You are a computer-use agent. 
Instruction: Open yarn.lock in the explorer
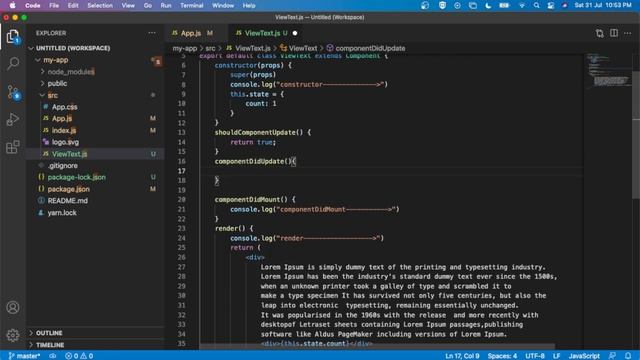[x=62, y=213]
